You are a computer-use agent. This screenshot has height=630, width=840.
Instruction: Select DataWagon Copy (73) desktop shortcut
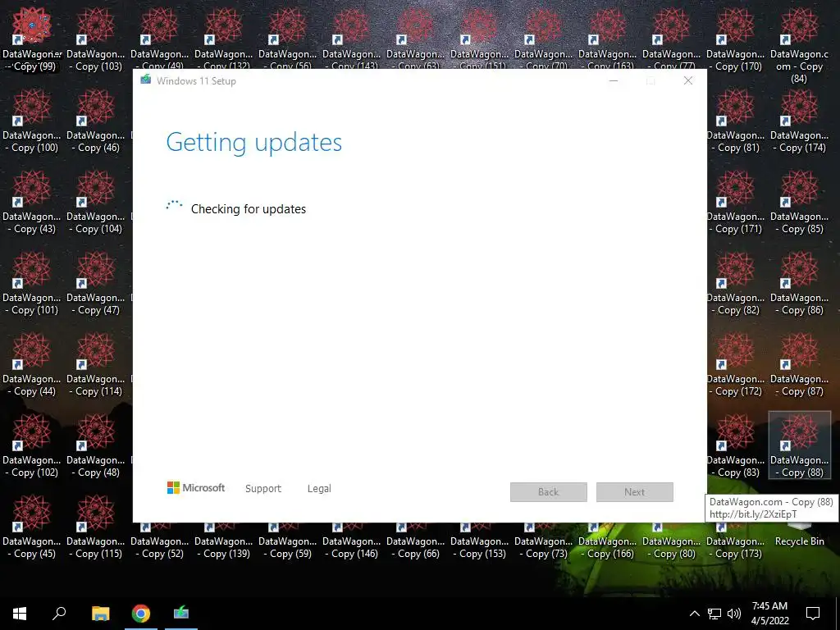(x=543, y=541)
